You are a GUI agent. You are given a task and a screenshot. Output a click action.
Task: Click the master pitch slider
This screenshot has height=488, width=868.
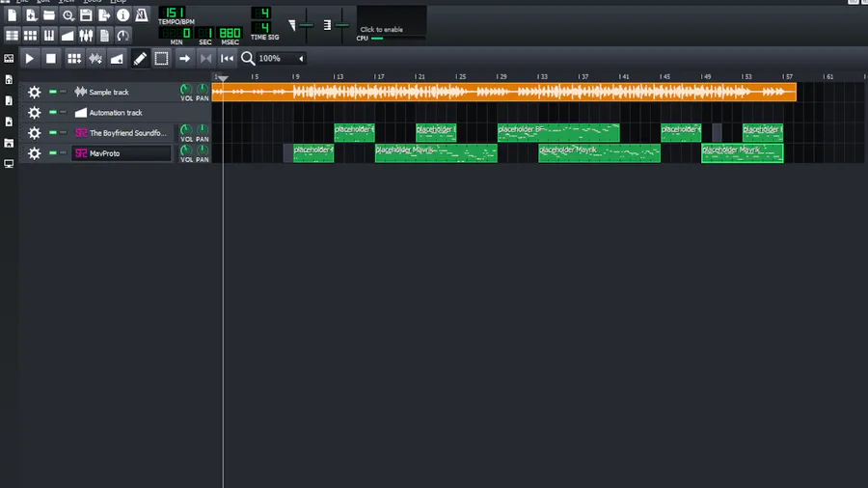point(342,25)
